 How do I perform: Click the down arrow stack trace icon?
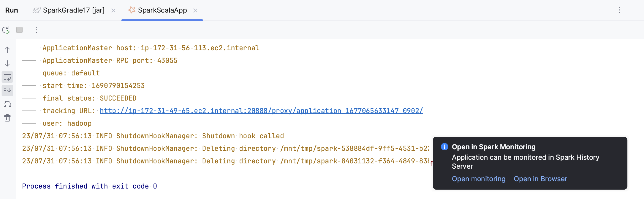click(x=7, y=63)
